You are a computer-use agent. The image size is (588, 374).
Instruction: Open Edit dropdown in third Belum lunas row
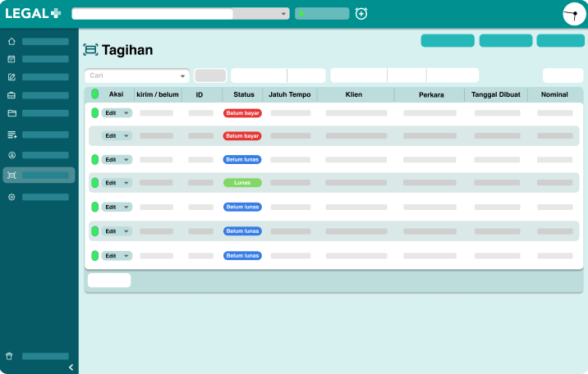[x=117, y=231]
